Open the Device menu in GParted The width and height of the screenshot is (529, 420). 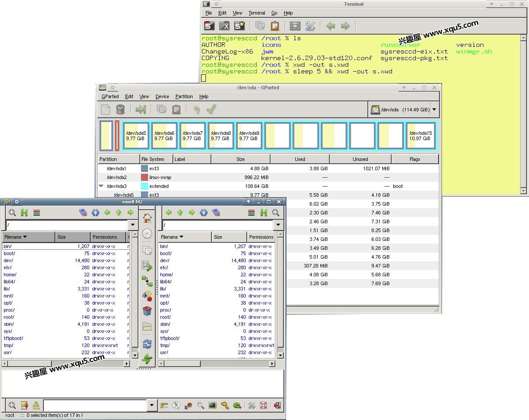pos(162,96)
